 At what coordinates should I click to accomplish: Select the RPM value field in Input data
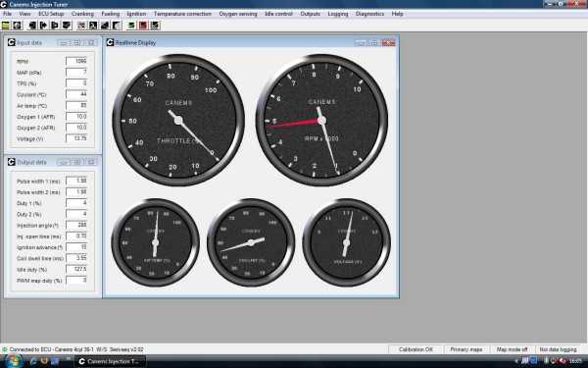click(76, 61)
